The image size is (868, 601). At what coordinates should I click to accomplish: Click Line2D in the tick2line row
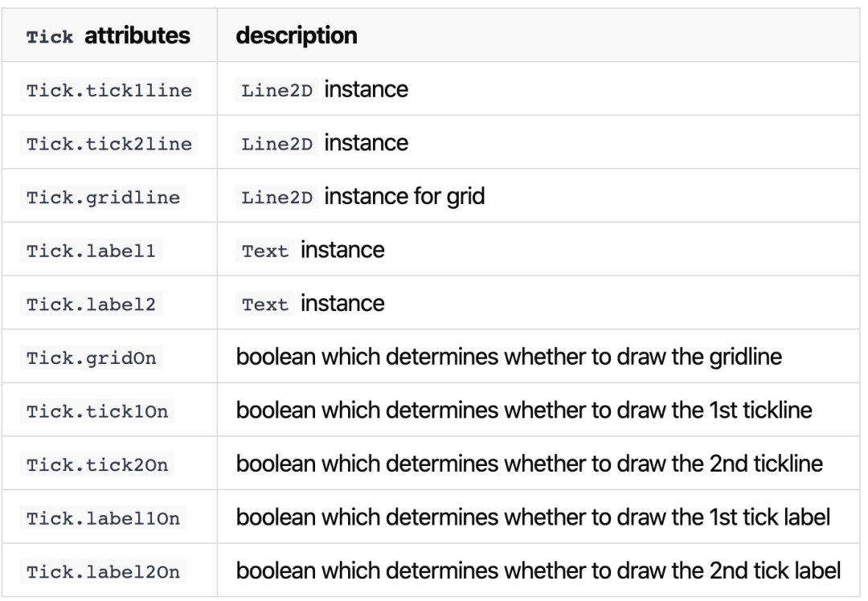[x=276, y=143]
